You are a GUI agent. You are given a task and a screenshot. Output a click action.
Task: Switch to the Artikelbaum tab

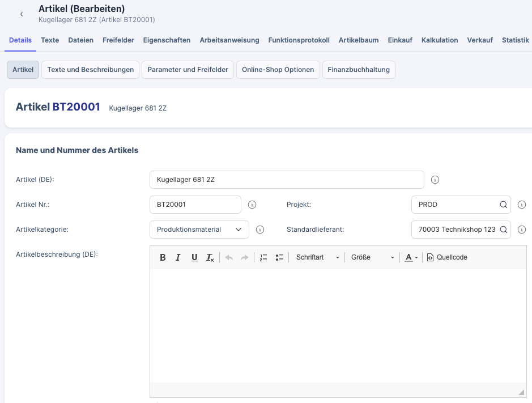coord(359,40)
